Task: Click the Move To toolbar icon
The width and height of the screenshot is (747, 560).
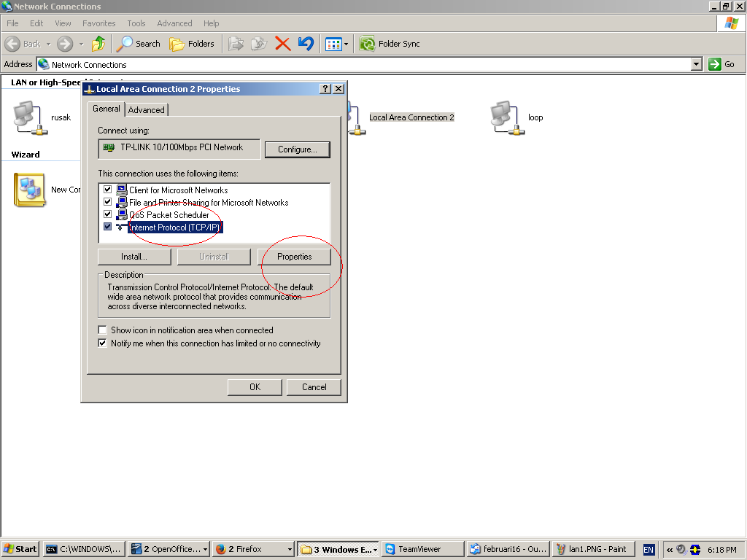Action: (236, 44)
